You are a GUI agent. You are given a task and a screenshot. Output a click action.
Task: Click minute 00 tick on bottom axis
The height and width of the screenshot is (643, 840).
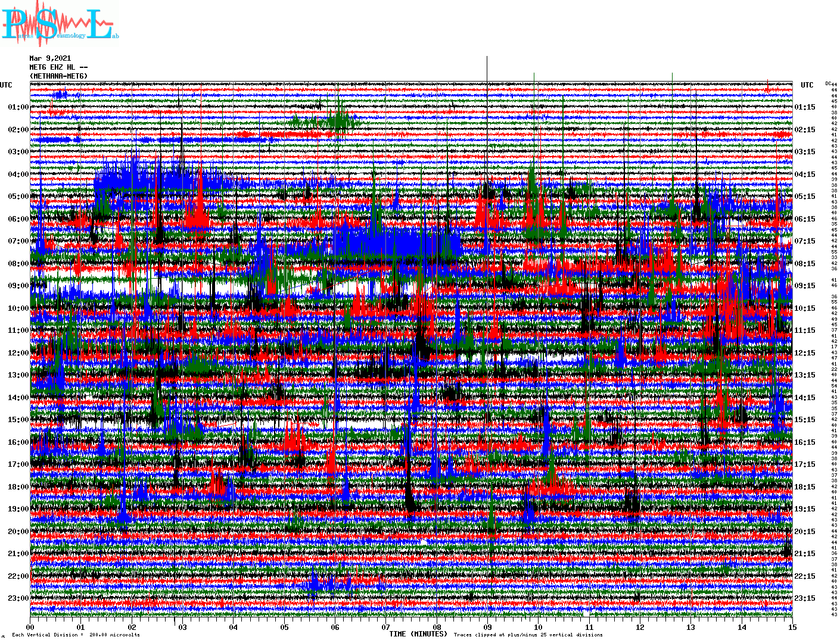click(30, 628)
